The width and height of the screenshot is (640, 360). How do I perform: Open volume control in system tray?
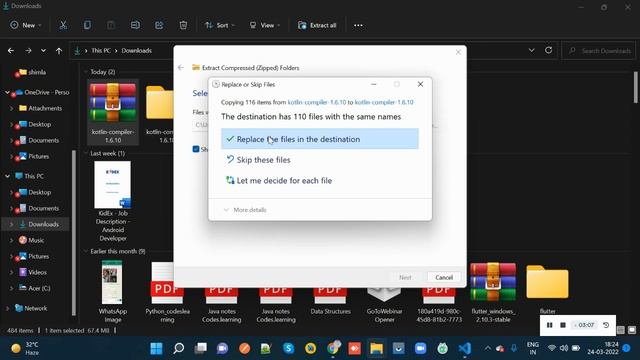click(x=564, y=348)
